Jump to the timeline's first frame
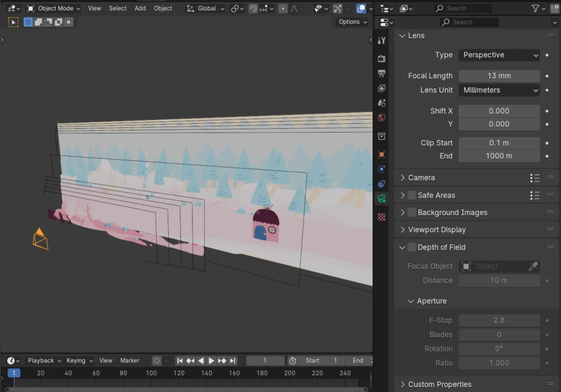This screenshot has width=561, height=392. pyautogui.click(x=180, y=361)
